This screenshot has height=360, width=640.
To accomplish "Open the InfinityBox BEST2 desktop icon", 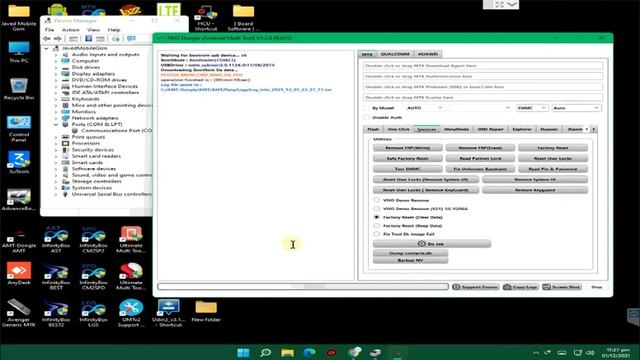I will [56, 313].
